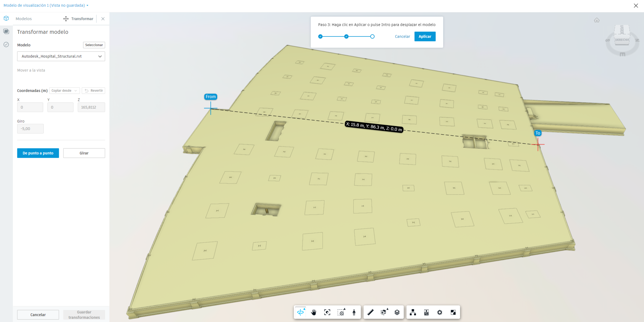Select the First person walk tool
Viewport: 644px width, 322px height.
tap(354, 312)
